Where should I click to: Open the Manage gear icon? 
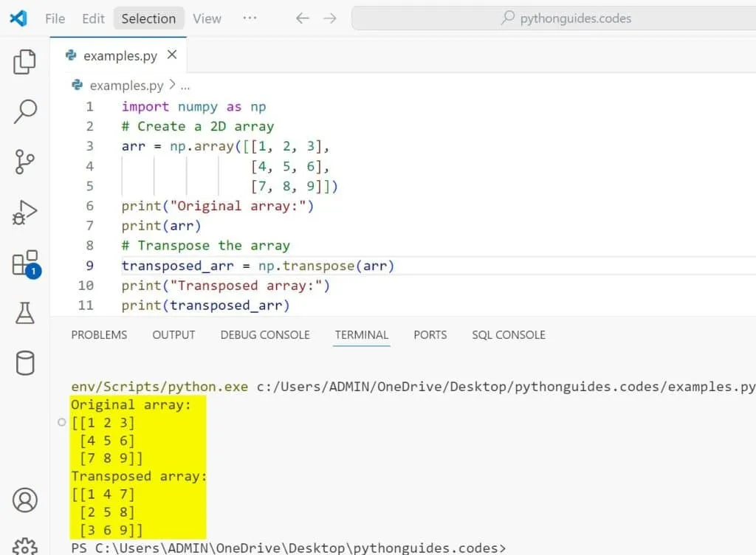click(24, 546)
